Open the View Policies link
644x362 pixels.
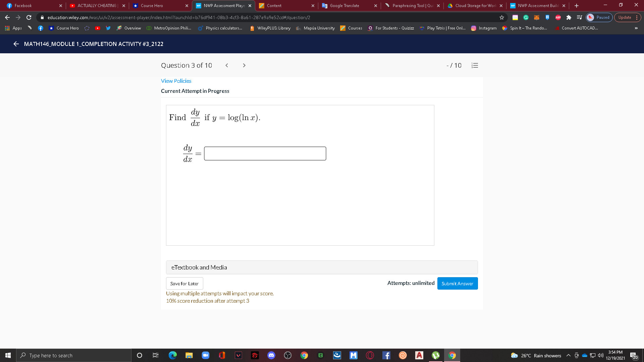(176, 81)
